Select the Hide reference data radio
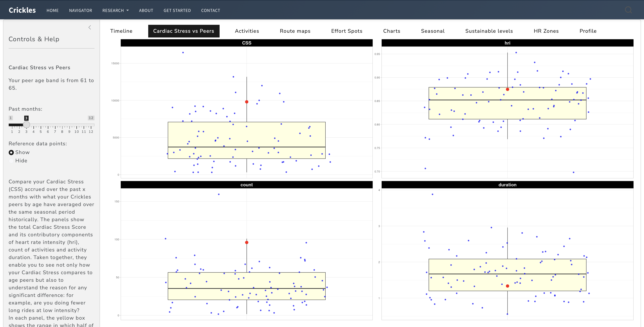The height and width of the screenshot is (327, 644). 11,161
